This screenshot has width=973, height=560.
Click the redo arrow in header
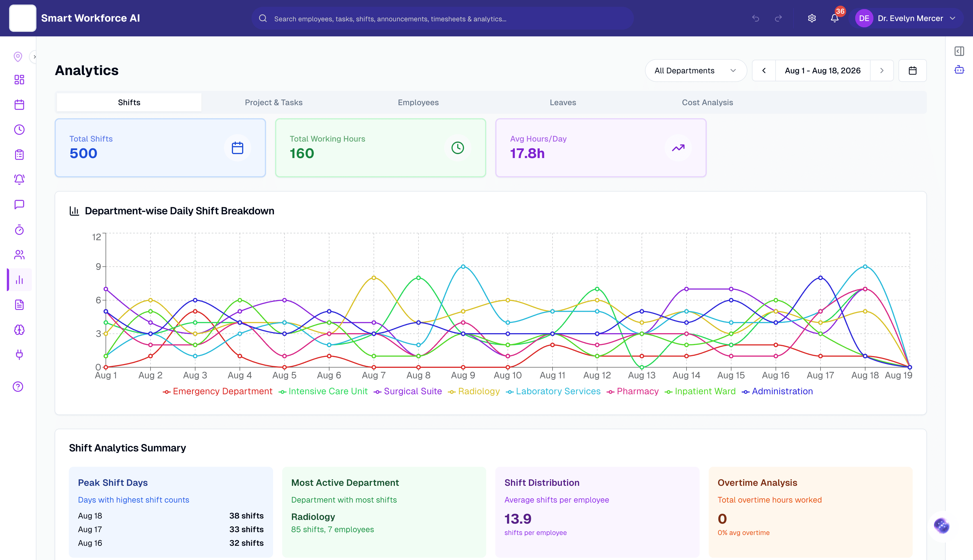778,18
